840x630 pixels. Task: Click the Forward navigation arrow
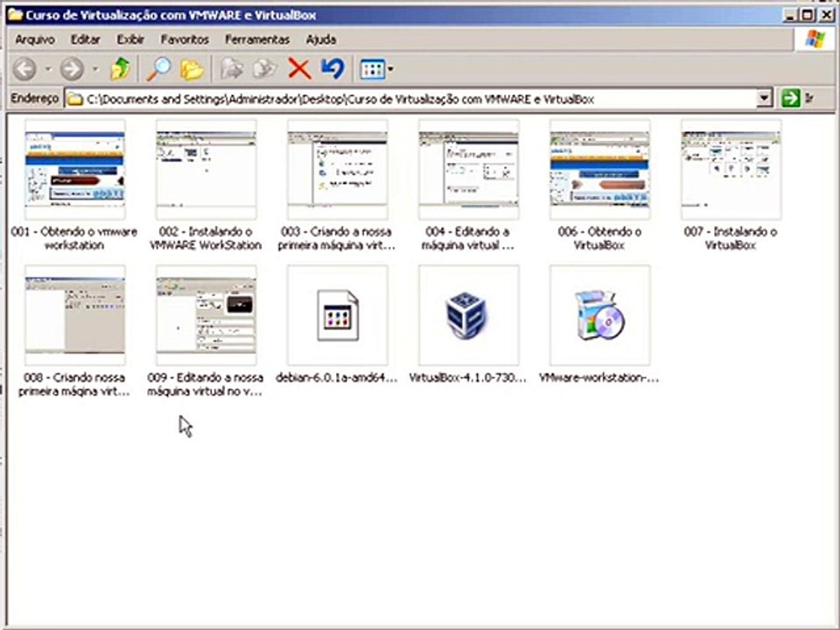(x=71, y=68)
